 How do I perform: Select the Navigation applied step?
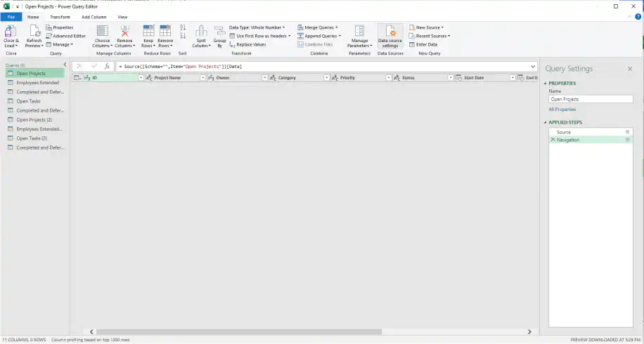[591, 140]
